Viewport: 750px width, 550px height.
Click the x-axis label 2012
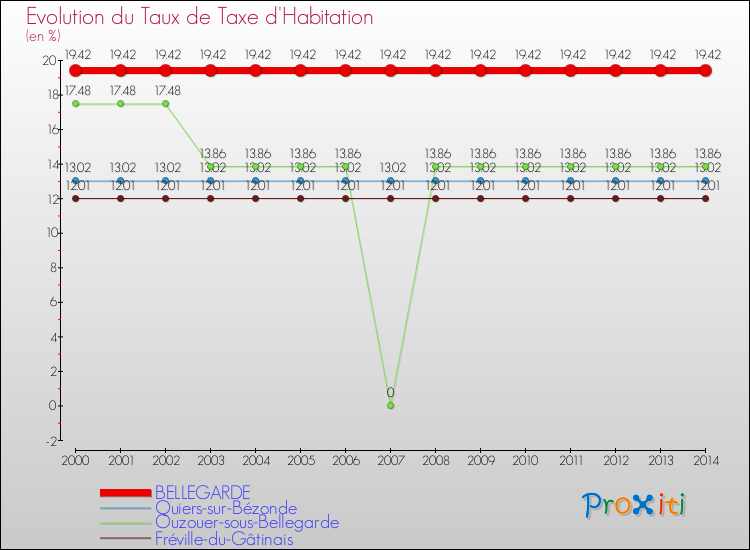pyautogui.click(x=616, y=461)
